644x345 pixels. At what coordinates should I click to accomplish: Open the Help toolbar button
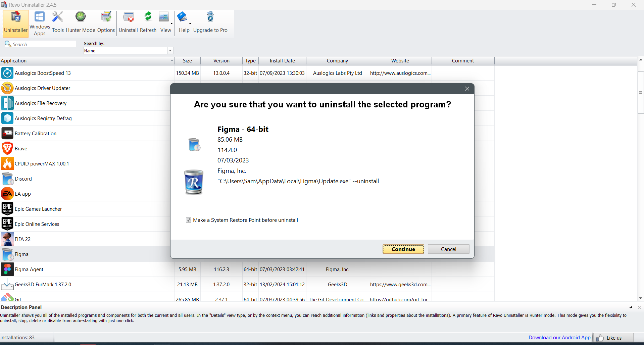pos(183,23)
